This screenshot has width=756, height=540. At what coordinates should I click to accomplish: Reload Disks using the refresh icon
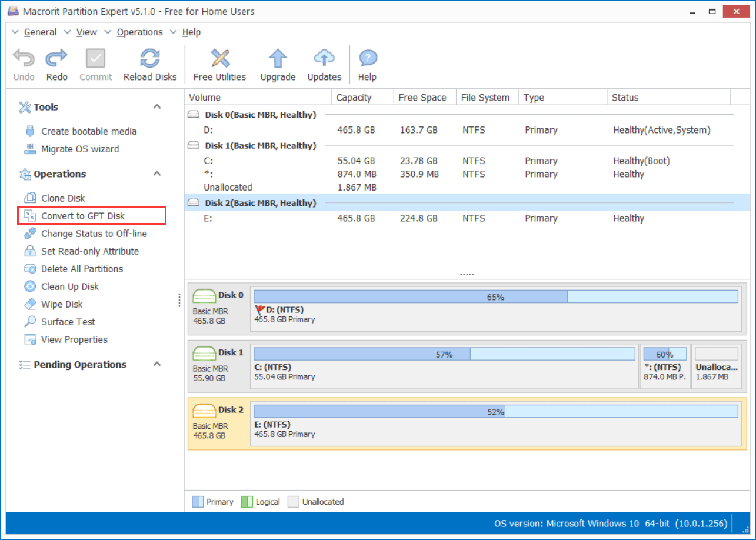click(150, 58)
